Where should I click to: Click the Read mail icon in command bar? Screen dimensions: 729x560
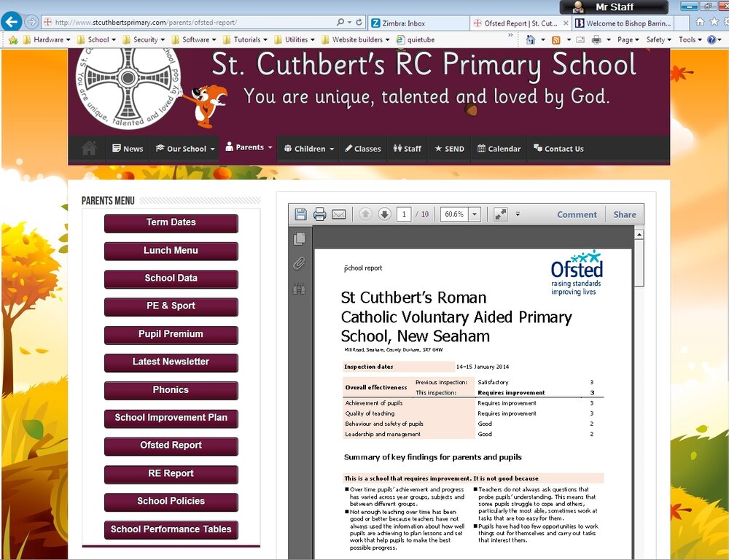580,40
